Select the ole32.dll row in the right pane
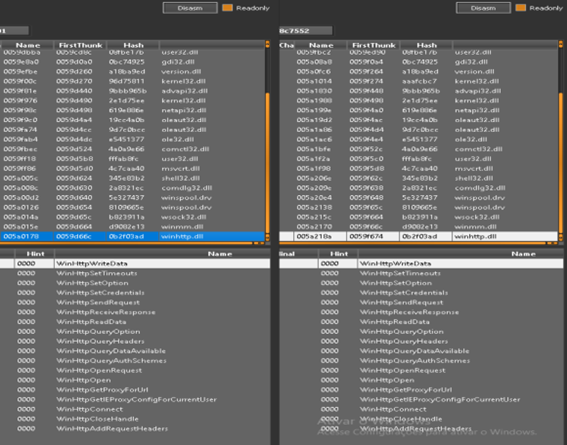This screenshot has width=567, height=445. pyautogui.click(x=419, y=140)
